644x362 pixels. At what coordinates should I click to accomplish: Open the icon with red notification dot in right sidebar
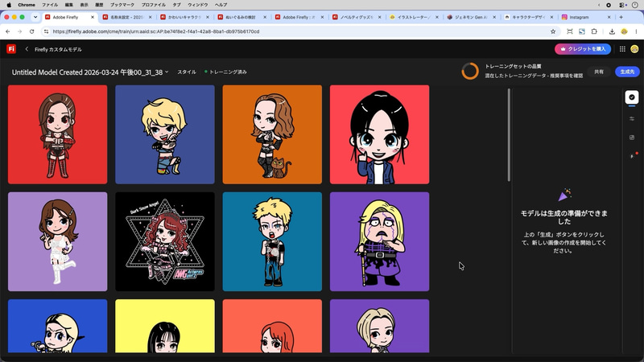(x=633, y=156)
